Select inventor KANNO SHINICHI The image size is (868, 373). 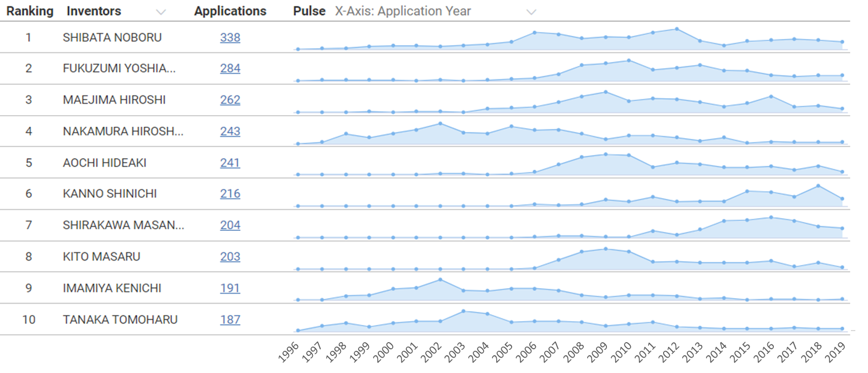[110, 193]
